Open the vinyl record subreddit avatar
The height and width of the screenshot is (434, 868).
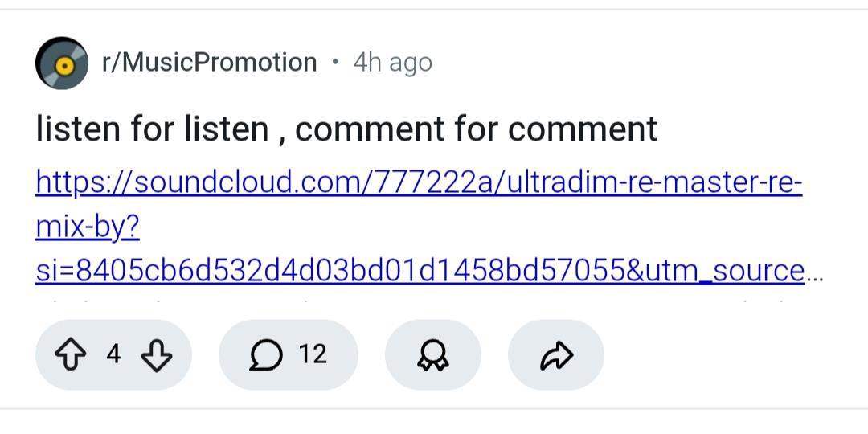(x=62, y=63)
